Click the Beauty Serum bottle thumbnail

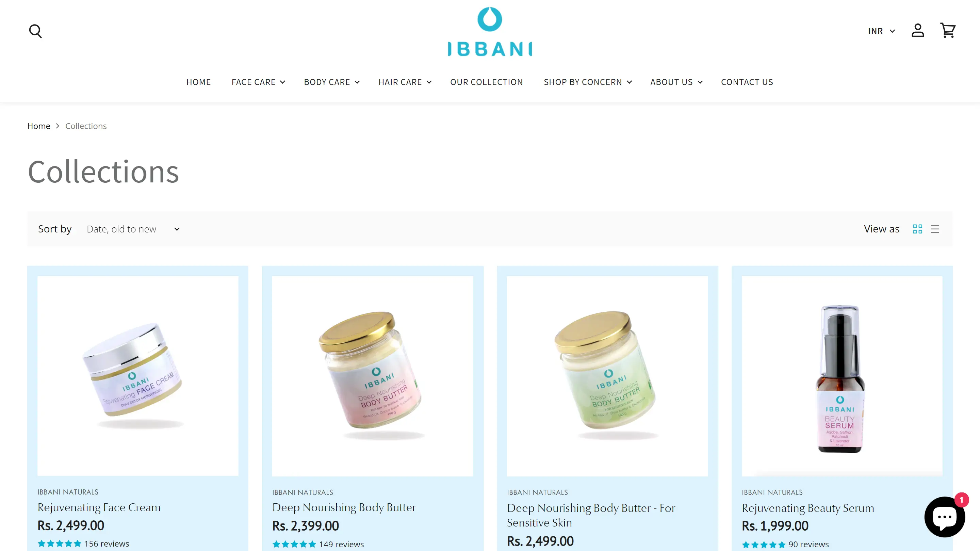click(x=842, y=376)
